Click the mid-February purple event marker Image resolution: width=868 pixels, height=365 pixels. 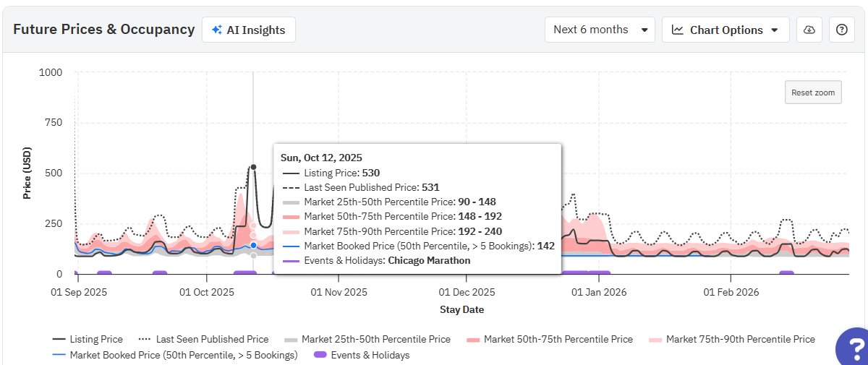pyautogui.click(x=786, y=273)
